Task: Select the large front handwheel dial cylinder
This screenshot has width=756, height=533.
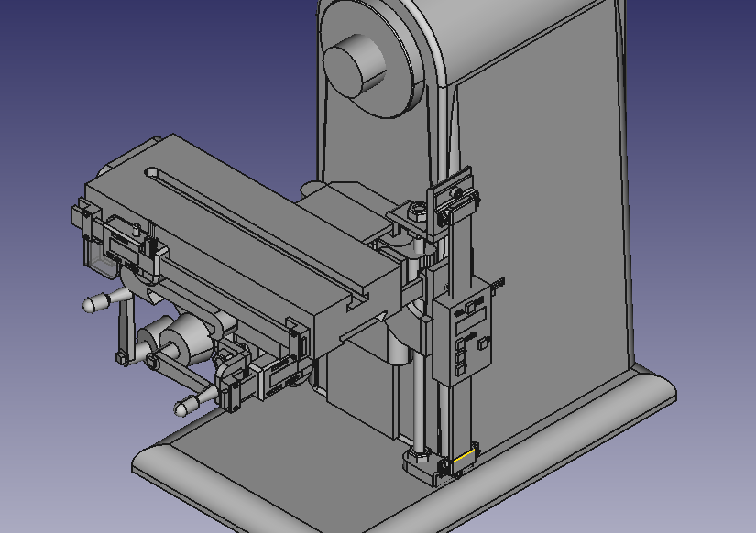Action: (187, 337)
